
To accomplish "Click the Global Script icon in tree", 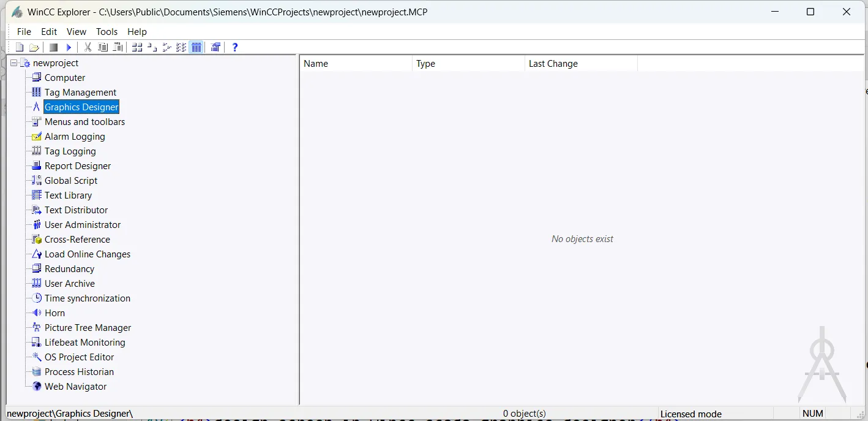I will tap(37, 180).
